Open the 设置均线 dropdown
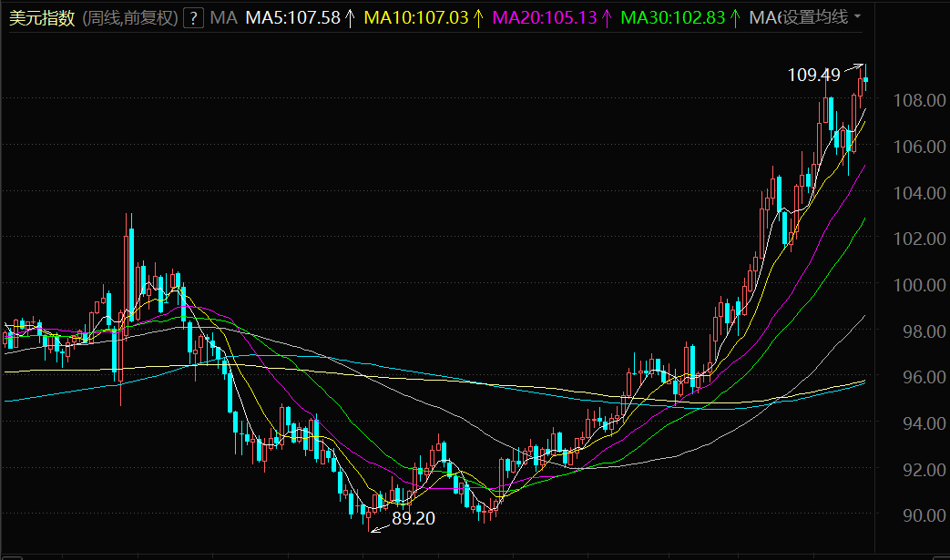The width and height of the screenshot is (950, 560). coord(822,17)
